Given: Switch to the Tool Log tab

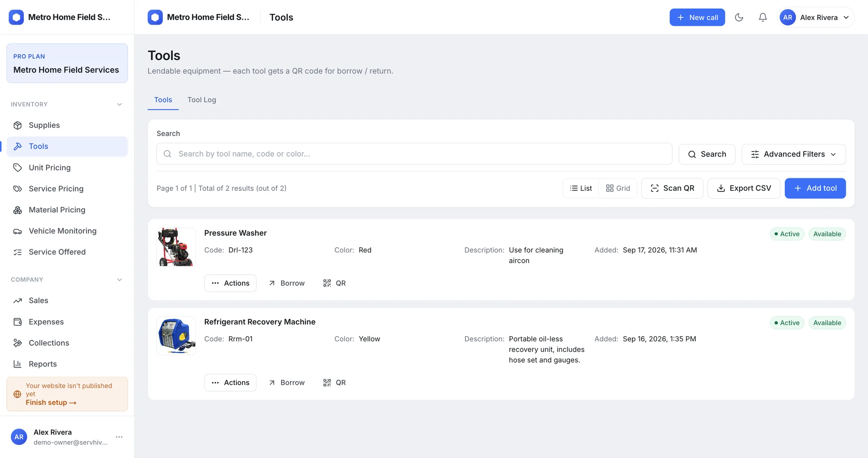Looking at the screenshot, I should [x=202, y=100].
